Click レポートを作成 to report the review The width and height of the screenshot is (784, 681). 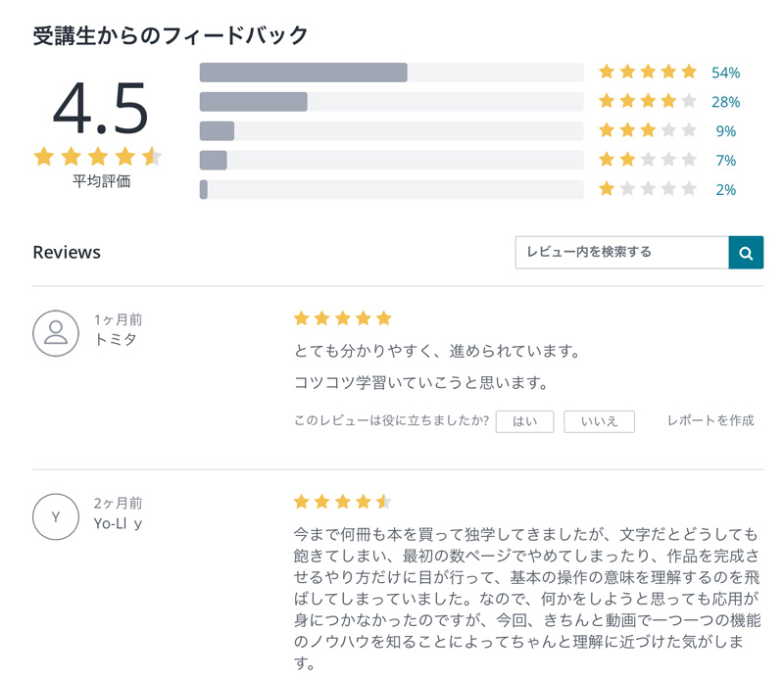[x=710, y=420]
